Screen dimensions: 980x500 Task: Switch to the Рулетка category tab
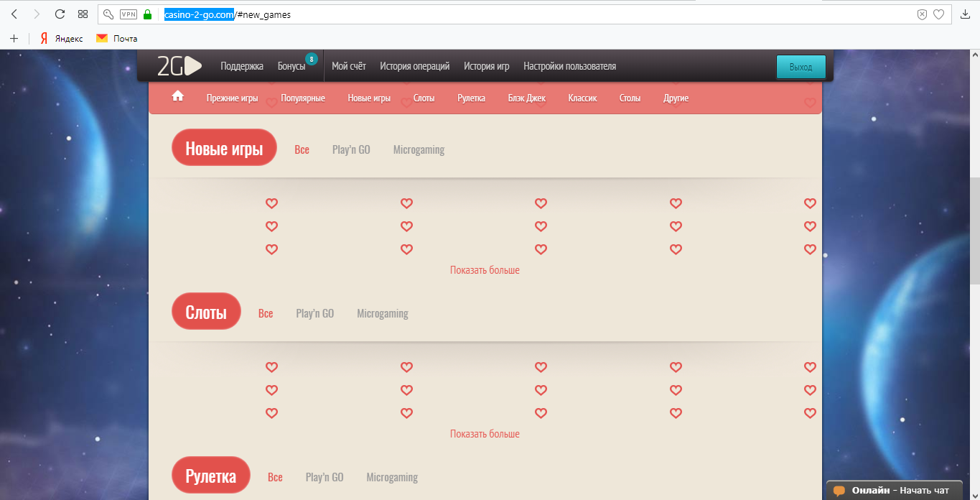(x=471, y=98)
